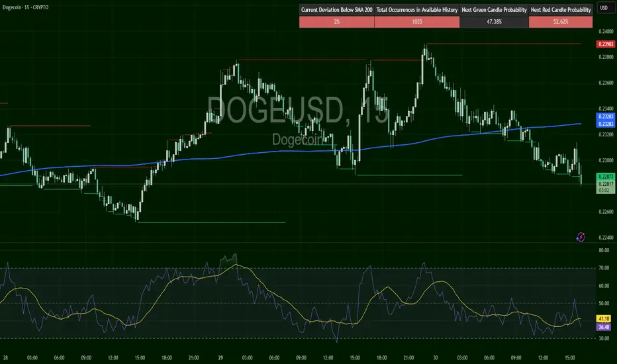Click the 0.22600 price axis tick

(606, 212)
